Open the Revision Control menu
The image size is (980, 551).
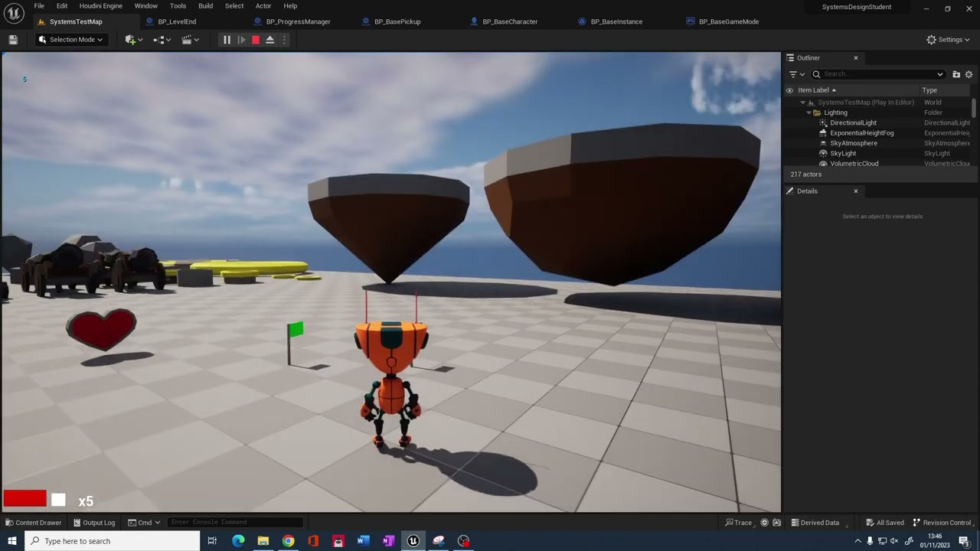pos(942,523)
